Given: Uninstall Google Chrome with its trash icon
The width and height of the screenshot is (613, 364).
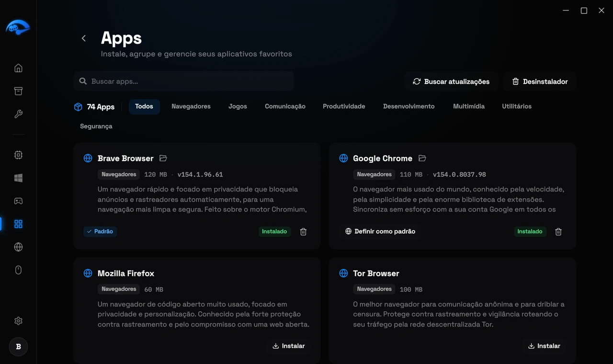Looking at the screenshot, I should pos(558,231).
